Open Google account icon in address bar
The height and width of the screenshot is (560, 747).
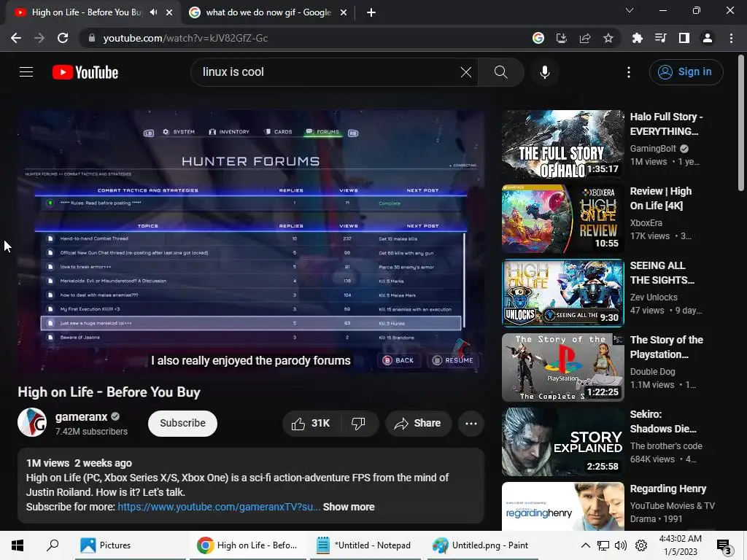pos(538,38)
